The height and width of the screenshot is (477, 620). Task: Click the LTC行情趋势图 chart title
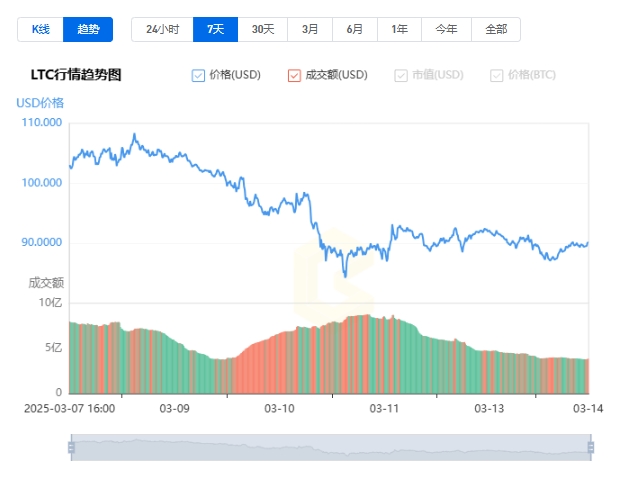(x=76, y=75)
